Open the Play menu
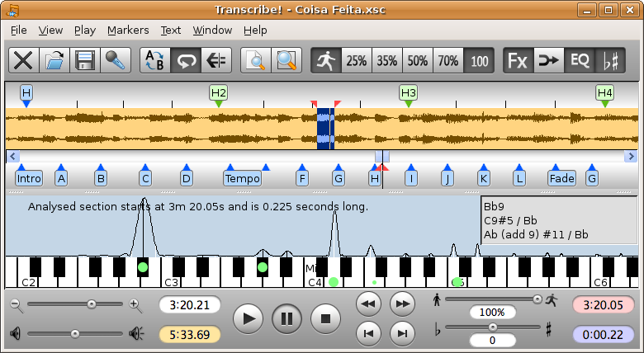 pyautogui.click(x=85, y=31)
